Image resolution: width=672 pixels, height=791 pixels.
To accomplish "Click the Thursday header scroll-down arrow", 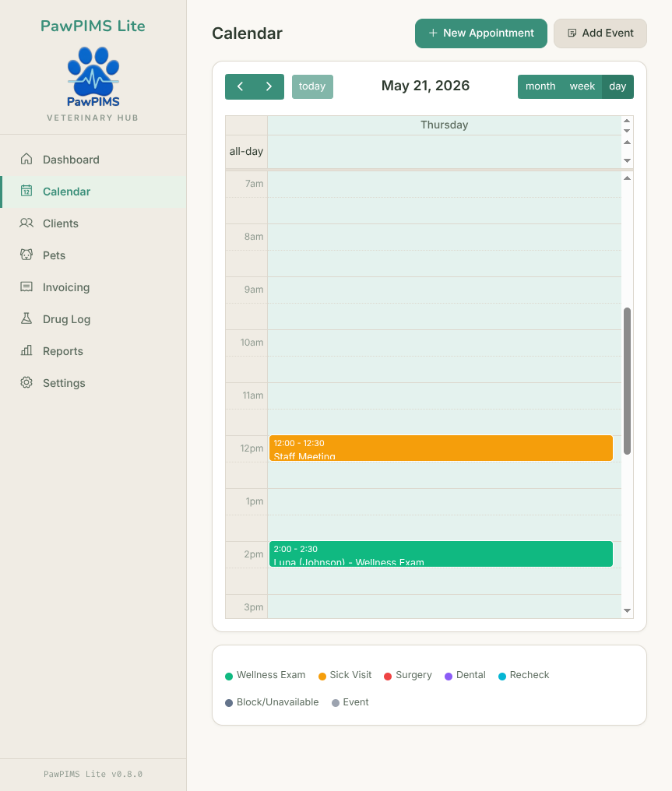I will point(627,130).
